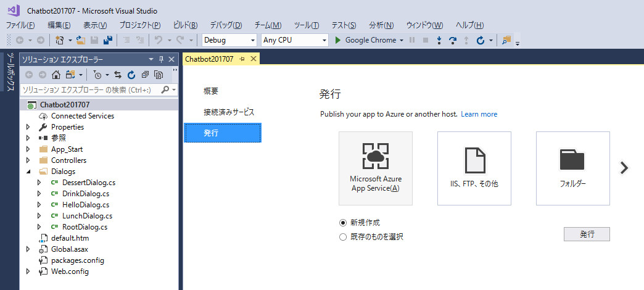Choose the フォルダー publish target

point(572,168)
